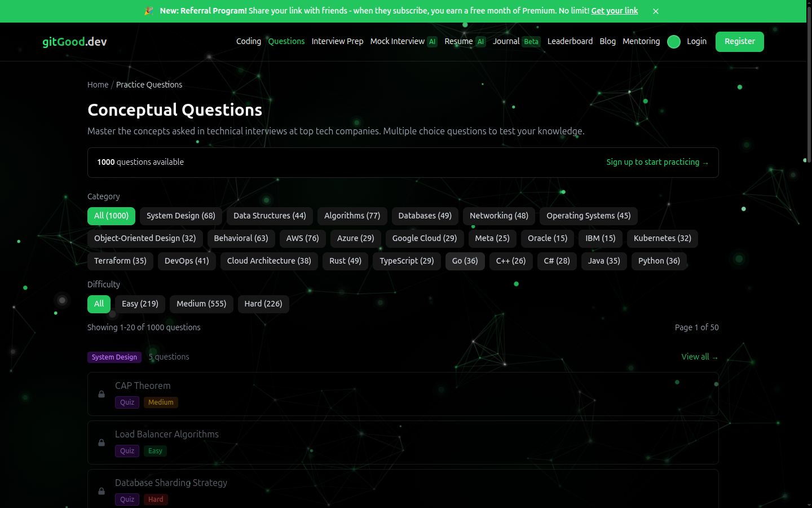Click the AI badge next to Resume

click(x=480, y=41)
